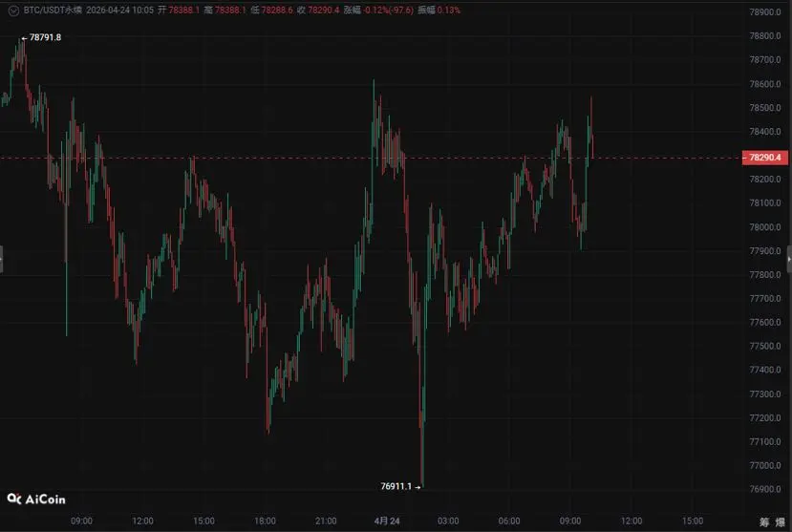This screenshot has width=792, height=532.
Task: Click the 78900.0 price axis label
Action: [764, 12]
